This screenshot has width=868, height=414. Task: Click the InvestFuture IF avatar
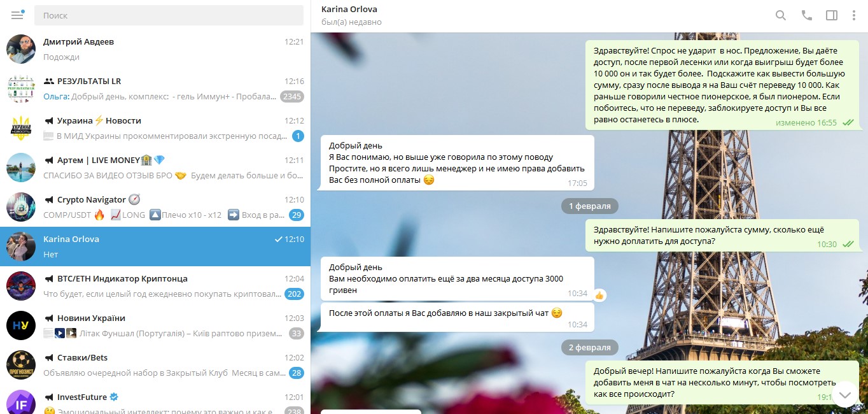coord(21,402)
